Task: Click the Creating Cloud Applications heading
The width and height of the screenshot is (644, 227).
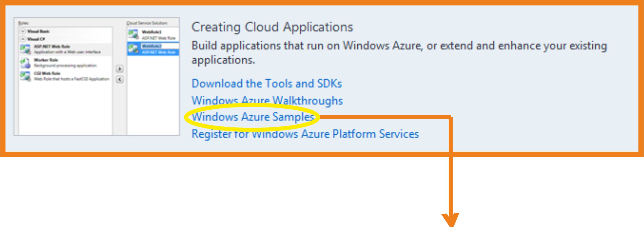Action: tap(272, 27)
